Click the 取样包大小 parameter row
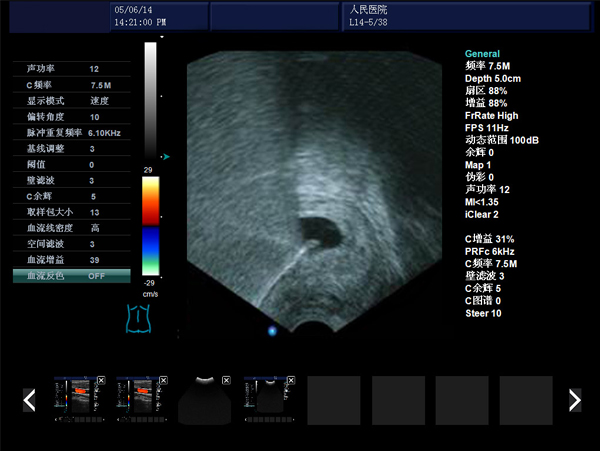 [71, 212]
